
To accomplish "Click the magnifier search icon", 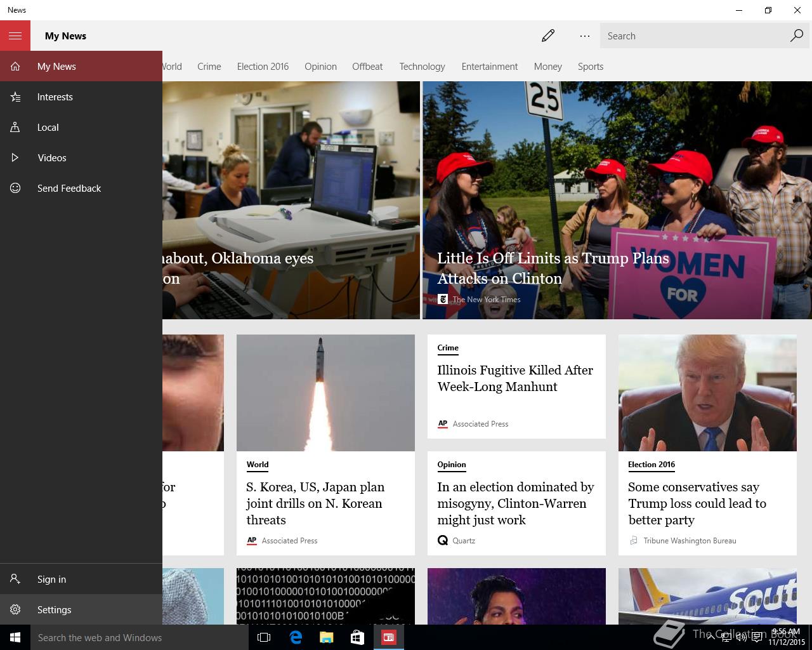I will point(797,36).
